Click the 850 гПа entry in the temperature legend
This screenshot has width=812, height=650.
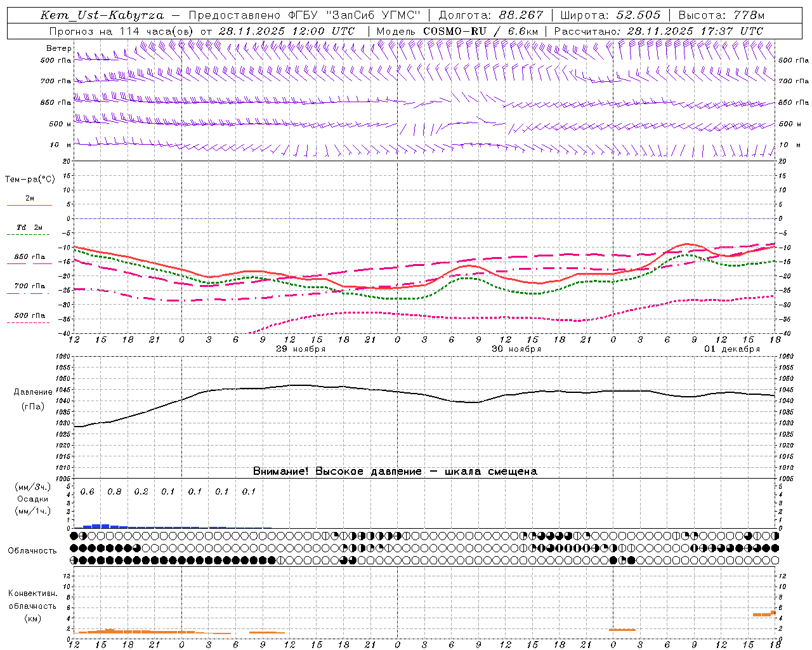pyautogui.click(x=29, y=257)
